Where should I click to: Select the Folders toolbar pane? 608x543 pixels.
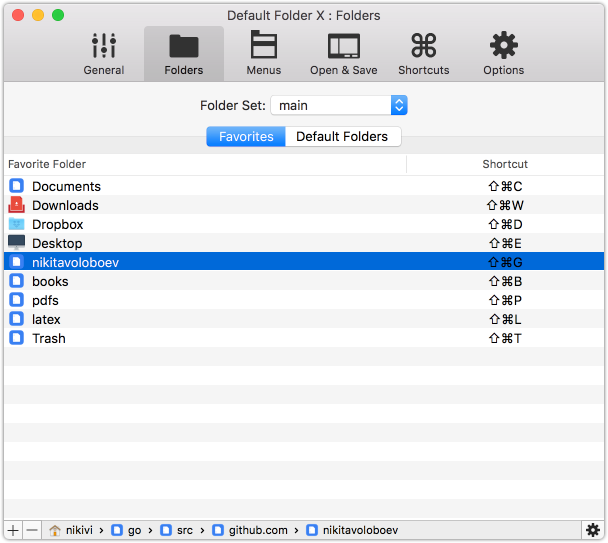(x=184, y=54)
